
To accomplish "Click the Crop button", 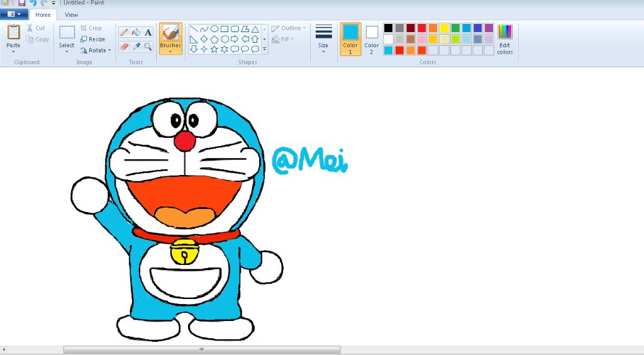I will (x=91, y=28).
